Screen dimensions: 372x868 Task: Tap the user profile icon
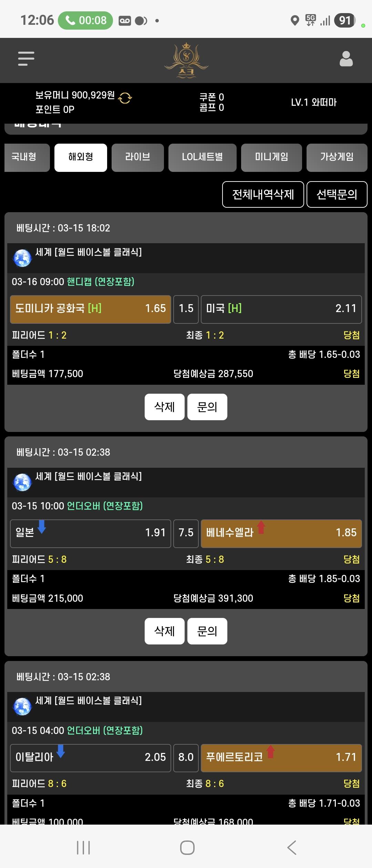pyautogui.click(x=346, y=59)
